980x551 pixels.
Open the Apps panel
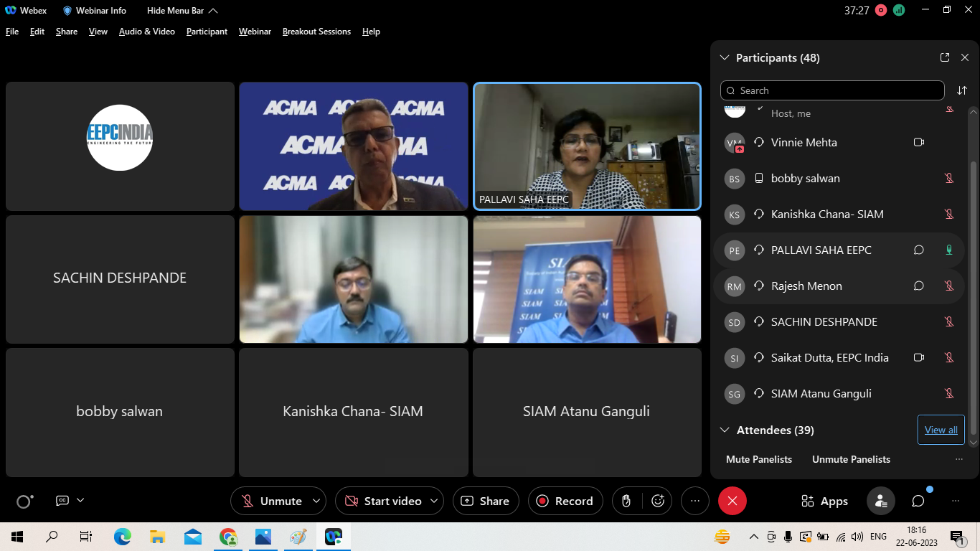tap(824, 501)
